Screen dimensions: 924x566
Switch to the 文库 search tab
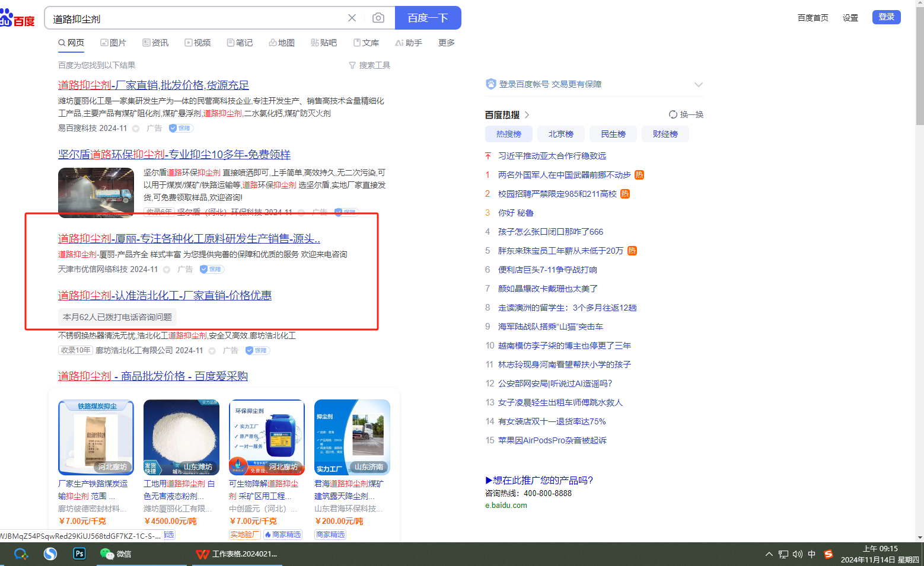pos(366,43)
